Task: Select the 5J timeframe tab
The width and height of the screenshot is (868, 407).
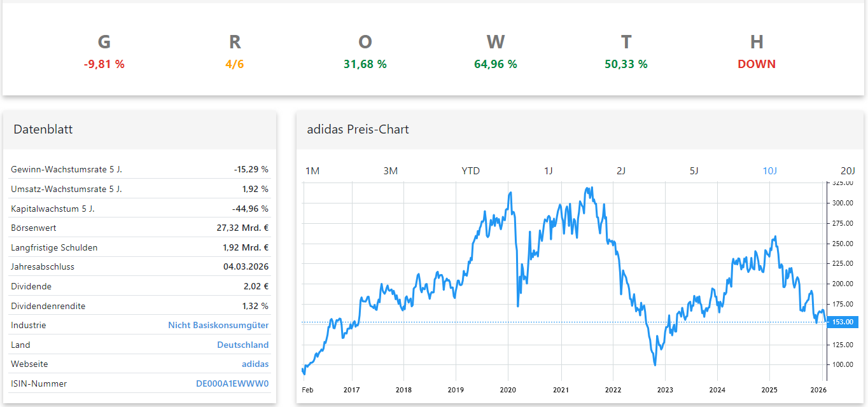Action: 694,170
